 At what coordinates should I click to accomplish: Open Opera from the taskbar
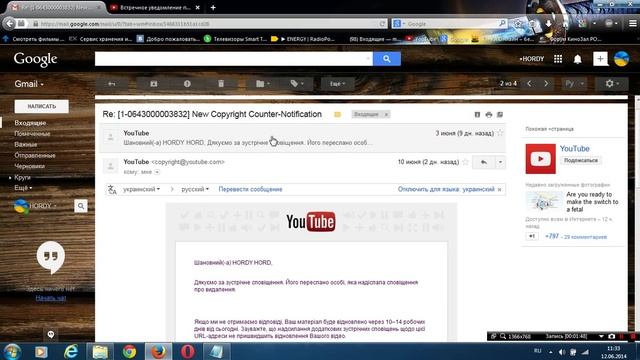[x=187, y=351]
